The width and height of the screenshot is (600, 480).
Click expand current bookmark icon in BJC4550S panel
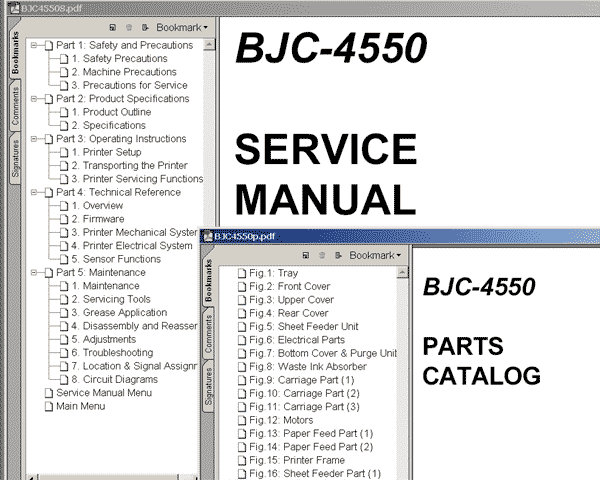(x=145, y=28)
